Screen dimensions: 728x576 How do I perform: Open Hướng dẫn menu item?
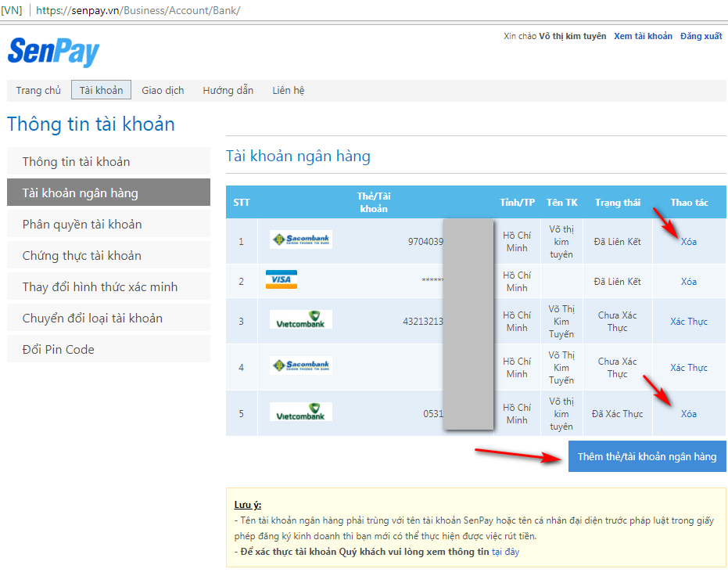pyautogui.click(x=228, y=90)
